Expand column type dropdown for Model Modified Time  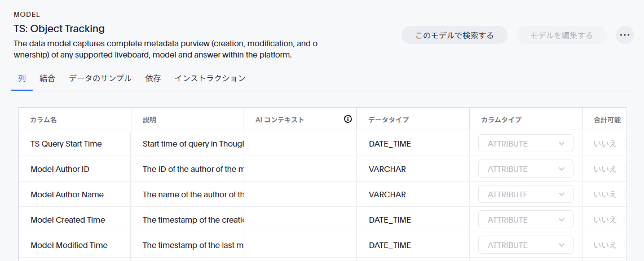pyautogui.click(x=526, y=245)
